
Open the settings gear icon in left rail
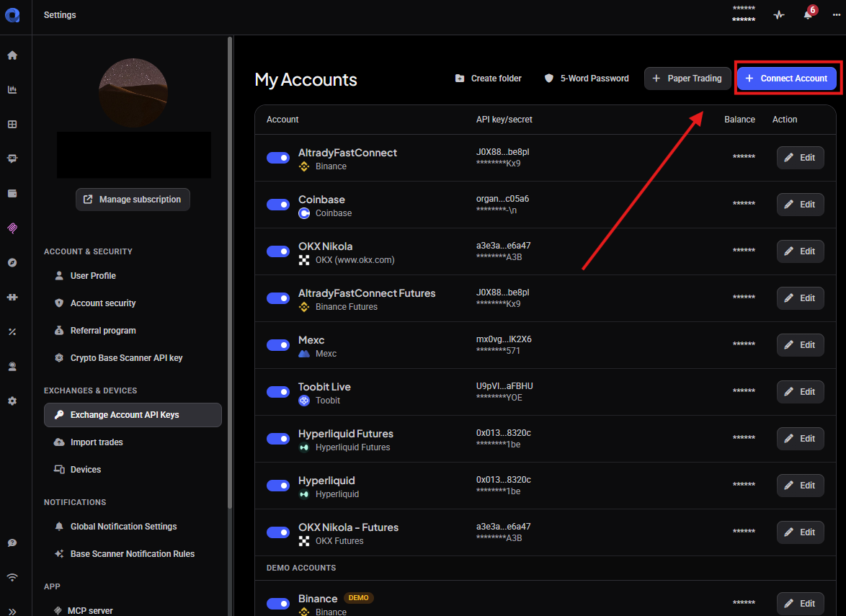point(12,401)
